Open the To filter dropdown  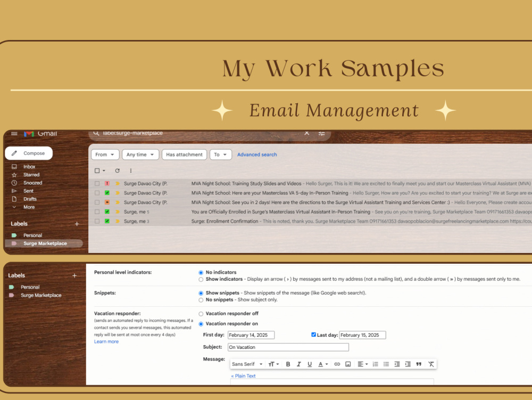tap(221, 154)
